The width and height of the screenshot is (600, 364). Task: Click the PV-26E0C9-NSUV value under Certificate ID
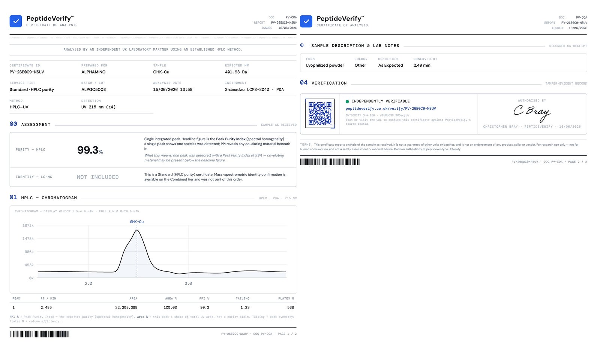pos(27,72)
